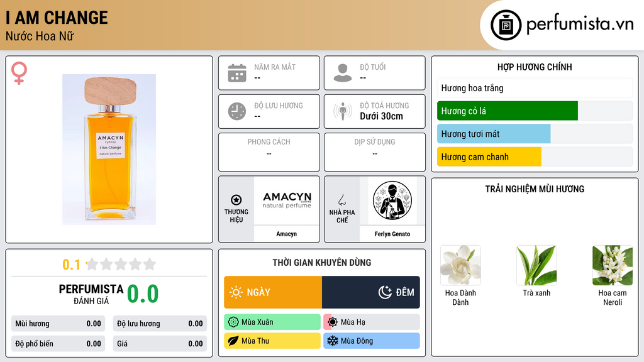Click the Hợp hương chính heading
The width and height of the screenshot is (644, 362).
point(535,67)
